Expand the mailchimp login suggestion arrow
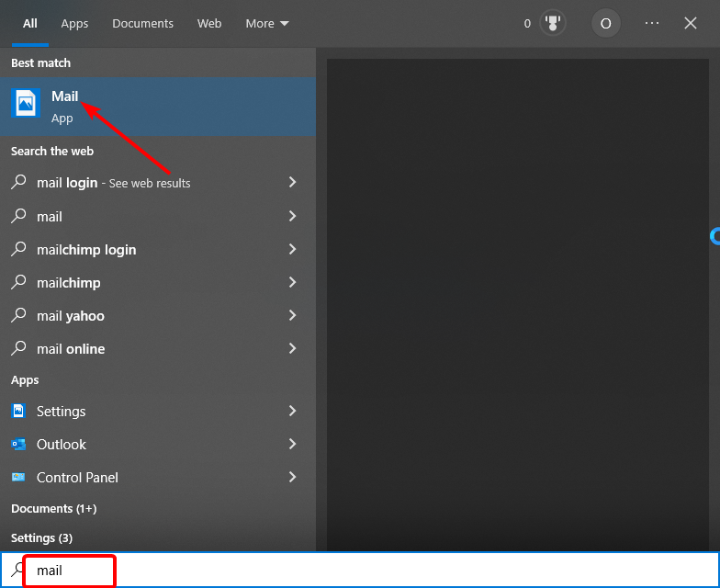Viewport: 720px width, 588px height. coord(292,249)
